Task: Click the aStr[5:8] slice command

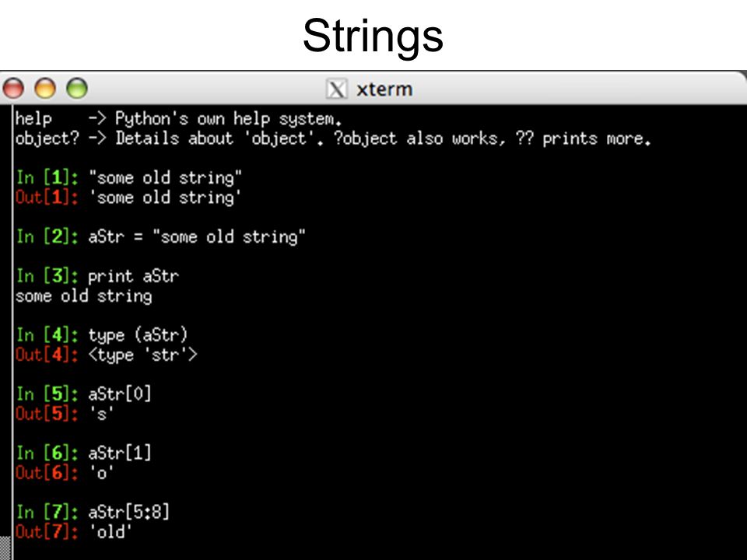Action: [x=128, y=513]
